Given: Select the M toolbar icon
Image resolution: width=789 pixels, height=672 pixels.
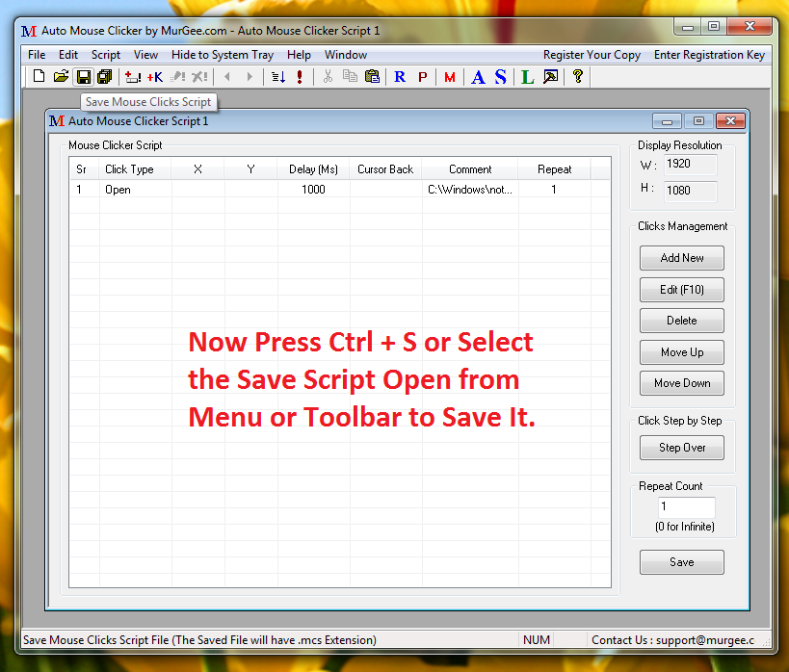Looking at the screenshot, I should click(x=449, y=76).
